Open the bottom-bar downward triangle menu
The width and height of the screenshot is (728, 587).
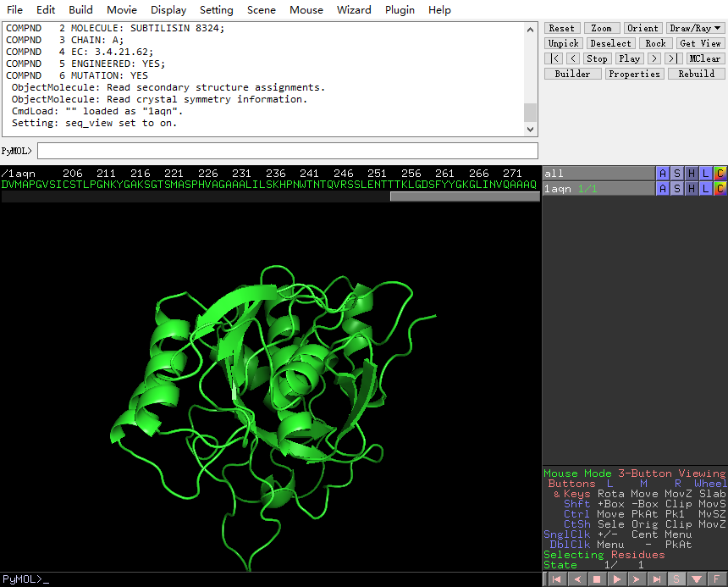pos(697,579)
